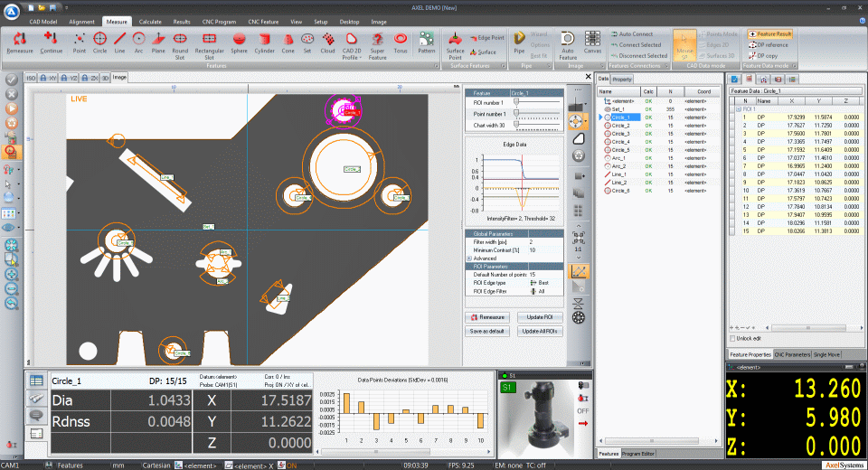This screenshot has height=470, width=868.
Task: Adjust the ROI number slider
Action: coord(516,103)
